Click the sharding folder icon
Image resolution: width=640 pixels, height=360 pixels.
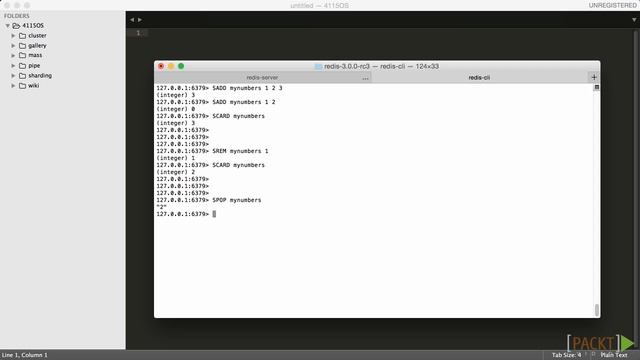coord(22,76)
